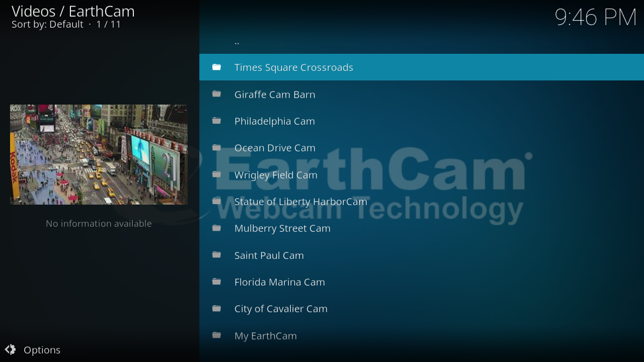Select the Giraffe Cam Barn label
The image size is (644, 362).
[275, 95]
